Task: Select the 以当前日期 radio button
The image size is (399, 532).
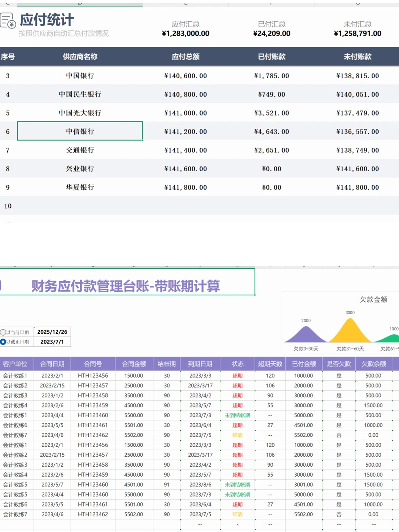Action: click(4, 332)
